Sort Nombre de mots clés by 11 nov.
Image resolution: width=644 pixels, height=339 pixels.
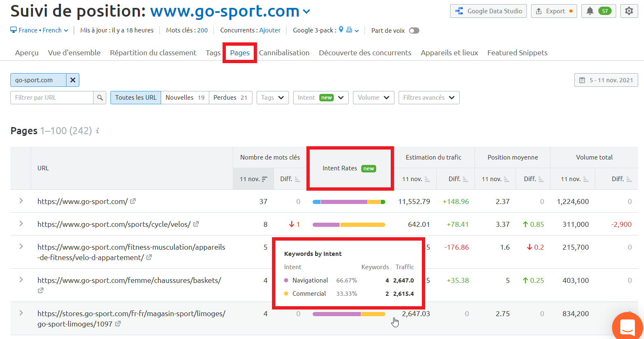[x=253, y=179]
